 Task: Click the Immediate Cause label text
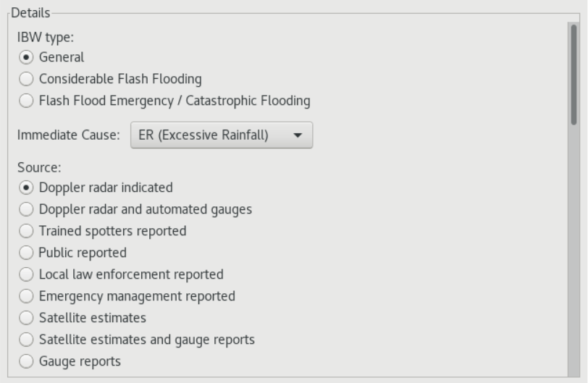(69, 135)
